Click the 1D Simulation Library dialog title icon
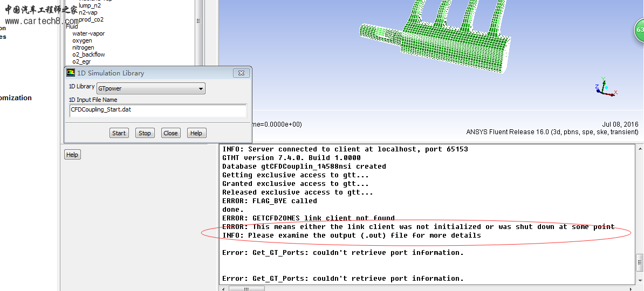The width and height of the screenshot is (644, 291). (x=71, y=73)
